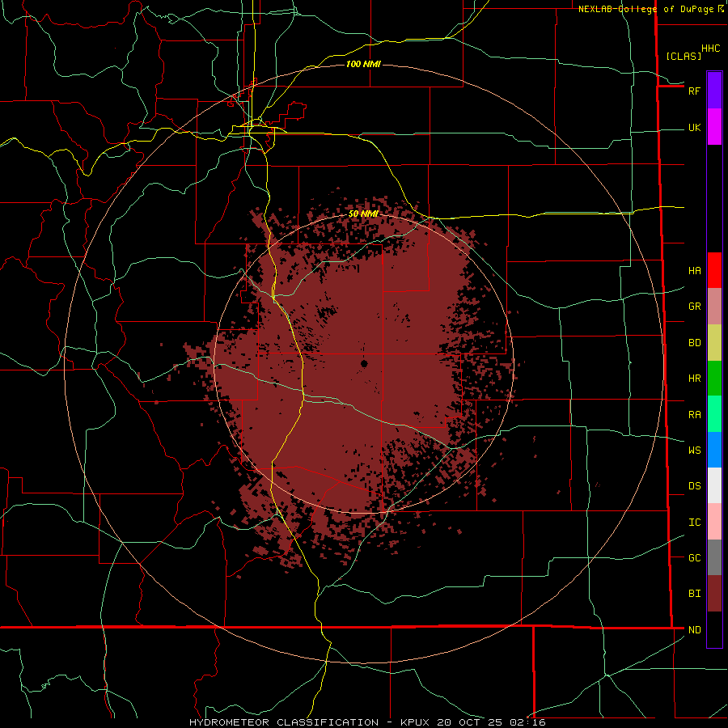The image size is (728, 728).
Task: Click the DS legend label
Action: pos(694,486)
